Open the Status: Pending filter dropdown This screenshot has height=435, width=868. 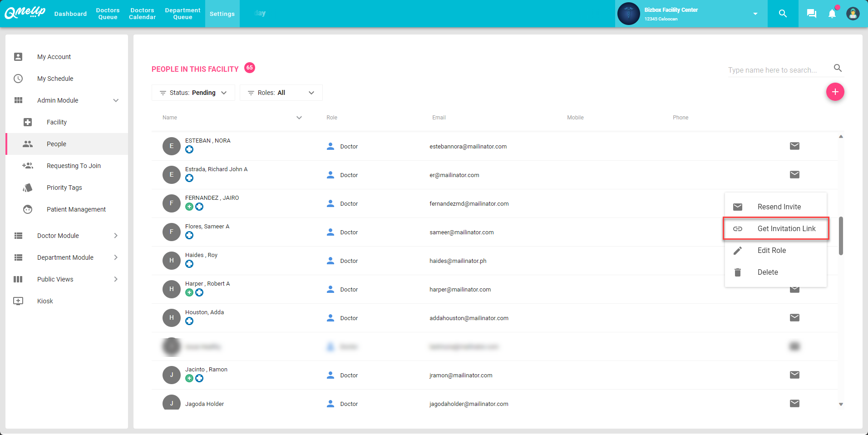click(x=193, y=93)
